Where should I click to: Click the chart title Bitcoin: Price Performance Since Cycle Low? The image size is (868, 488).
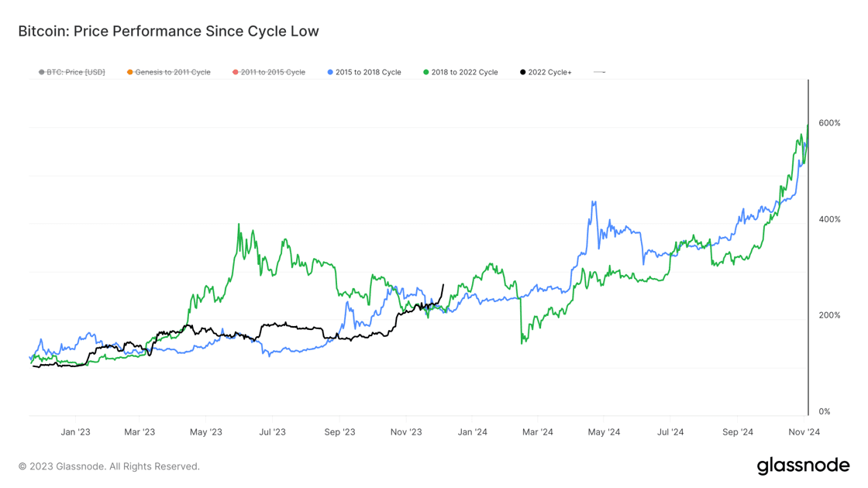tap(168, 32)
